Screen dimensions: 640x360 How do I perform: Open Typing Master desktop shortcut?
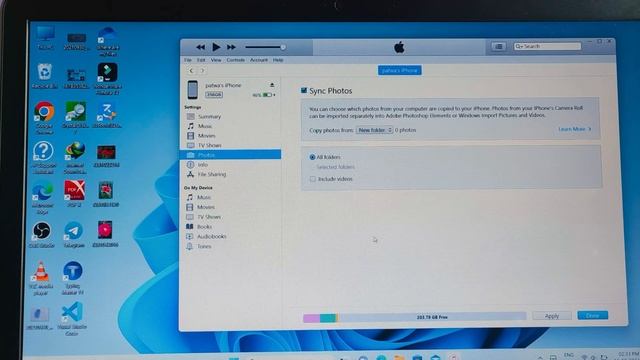(x=73, y=278)
